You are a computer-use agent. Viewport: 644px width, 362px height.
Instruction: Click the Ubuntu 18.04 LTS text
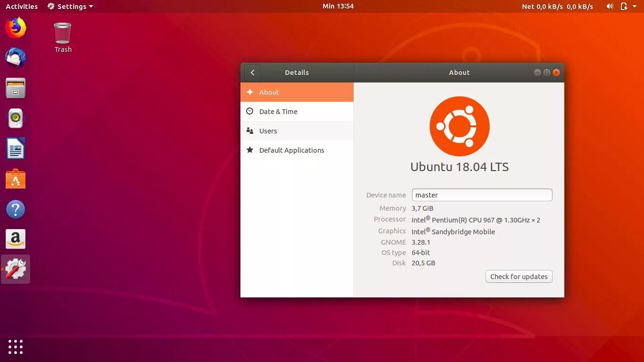pos(460,167)
